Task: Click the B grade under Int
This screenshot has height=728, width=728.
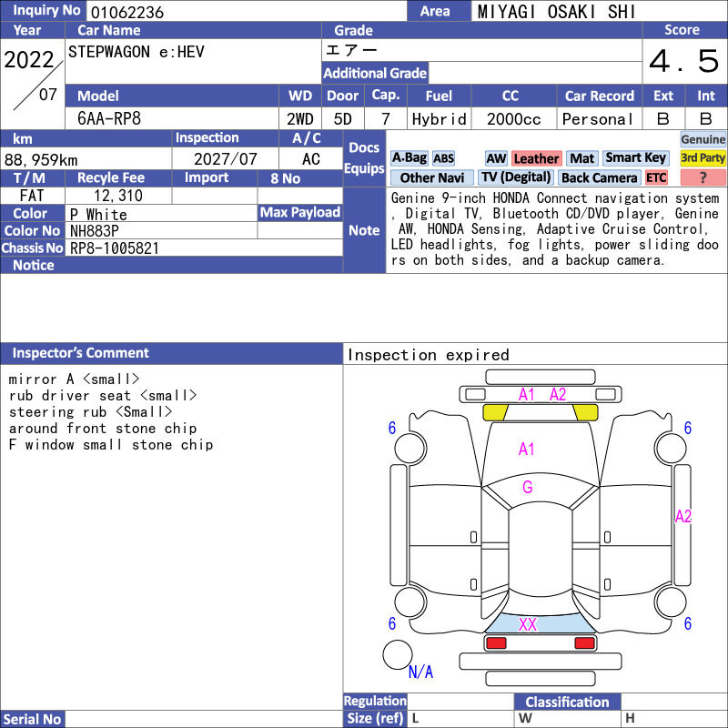Action: [706, 119]
